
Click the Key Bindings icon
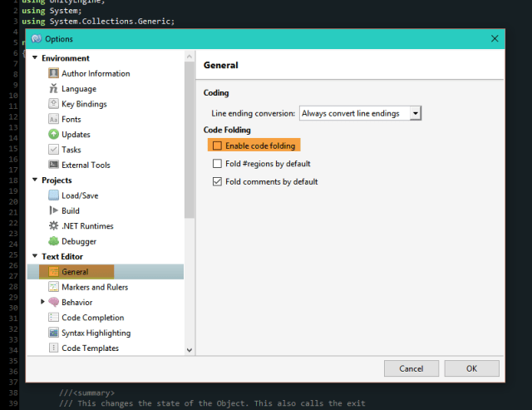pos(53,103)
